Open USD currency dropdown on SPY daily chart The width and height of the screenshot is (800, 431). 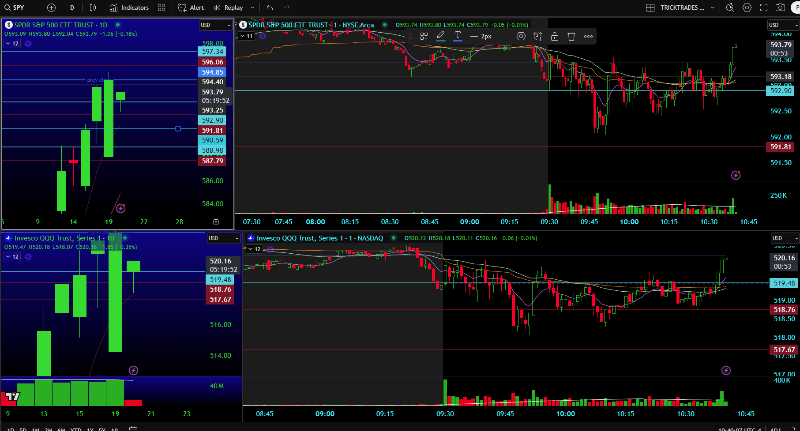(x=215, y=25)
